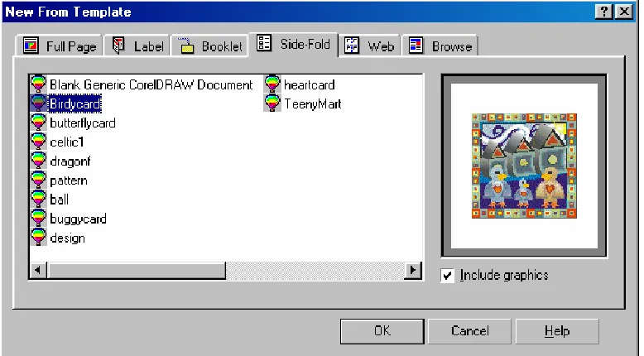Click the balloon icon beside ball
Viewport: 644px width, 356px height.
(39, 200)
